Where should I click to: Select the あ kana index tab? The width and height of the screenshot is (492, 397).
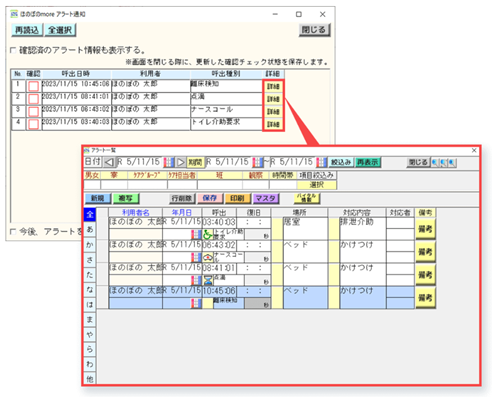[x=90, y=229]
